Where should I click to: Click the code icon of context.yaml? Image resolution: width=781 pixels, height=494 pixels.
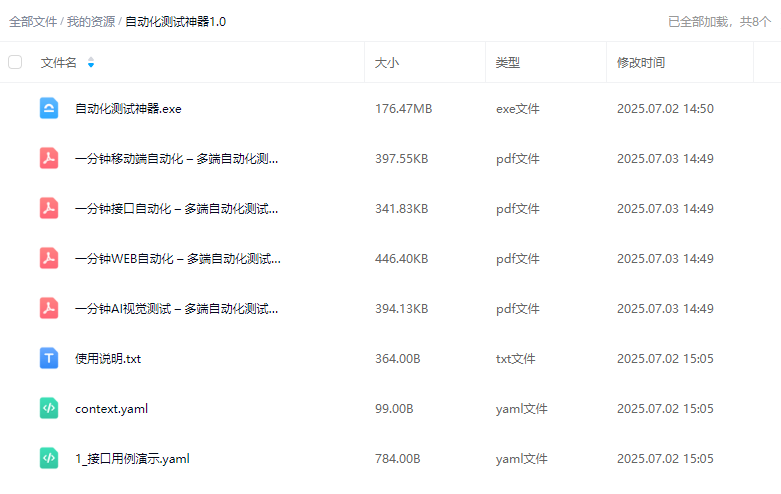pos(49,408)
